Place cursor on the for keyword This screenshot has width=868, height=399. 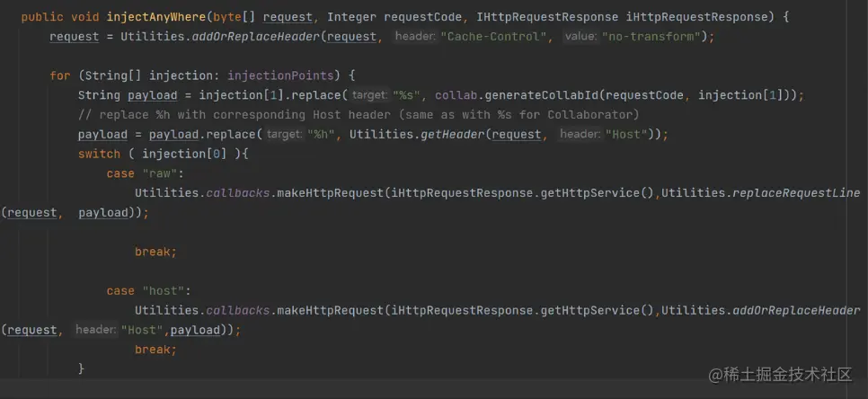(60, 75)
